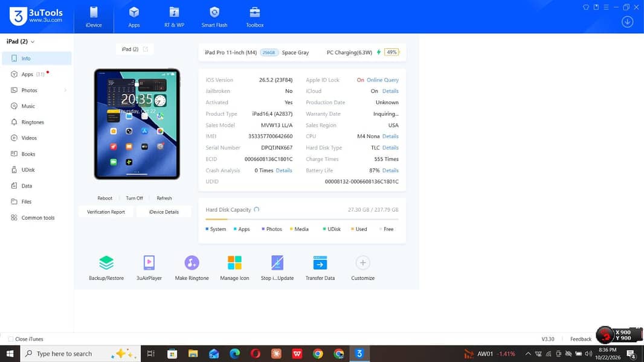Open Battery Life Details link

click(391, 170)
